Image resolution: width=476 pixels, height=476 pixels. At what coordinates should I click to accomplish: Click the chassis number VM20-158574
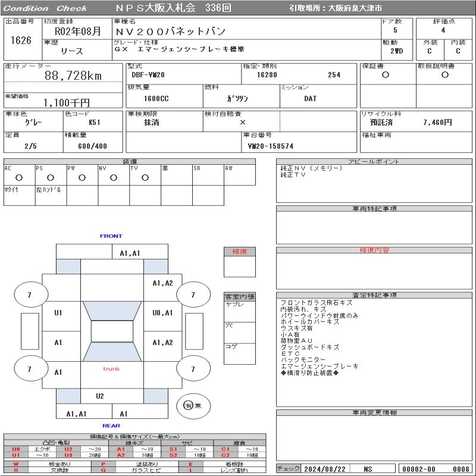[271, 146]
